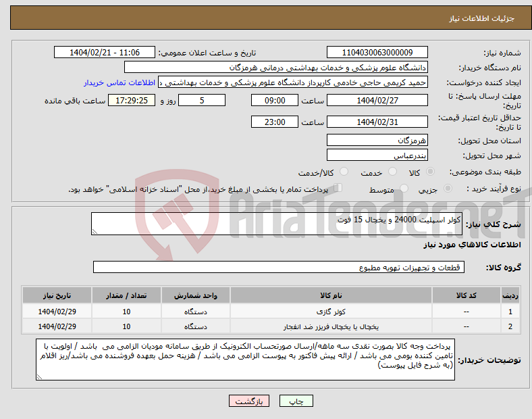Screen dimensions: 532x419
Task: Click the remaining days field showing 5
Action: [202, 100]
